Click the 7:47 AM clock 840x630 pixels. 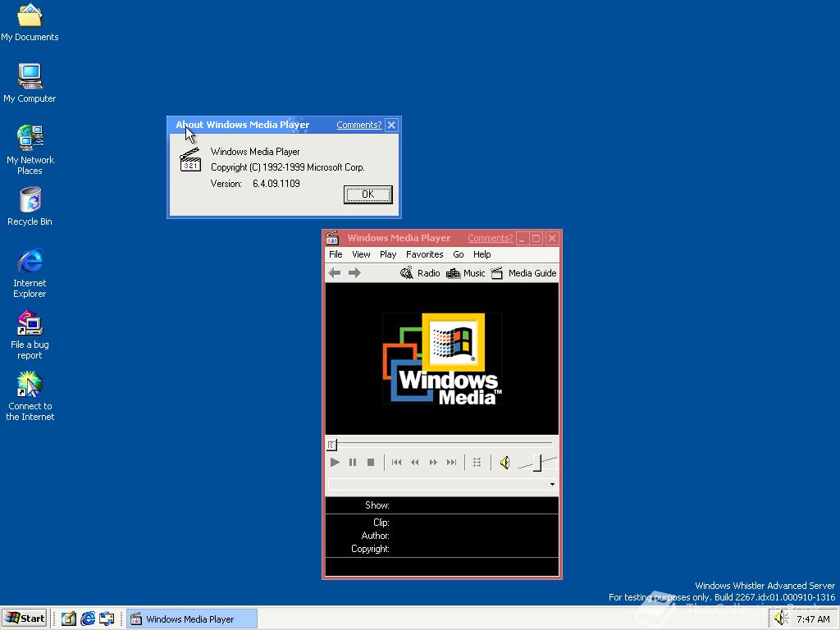click(x=813, y=619)
